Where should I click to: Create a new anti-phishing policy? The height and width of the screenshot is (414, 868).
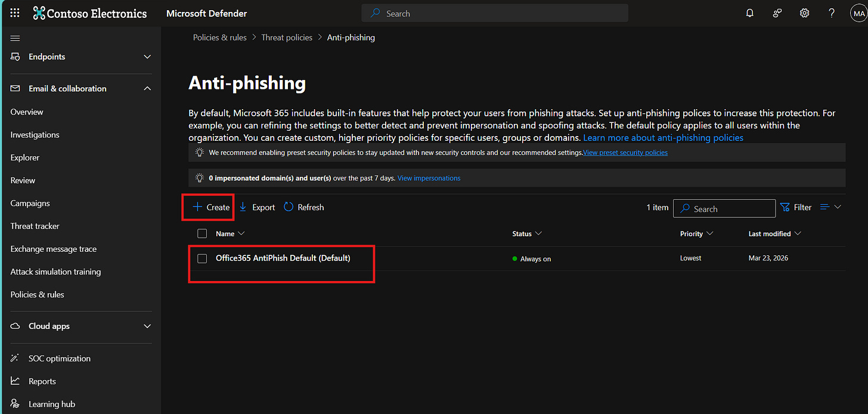coord(211,207)
